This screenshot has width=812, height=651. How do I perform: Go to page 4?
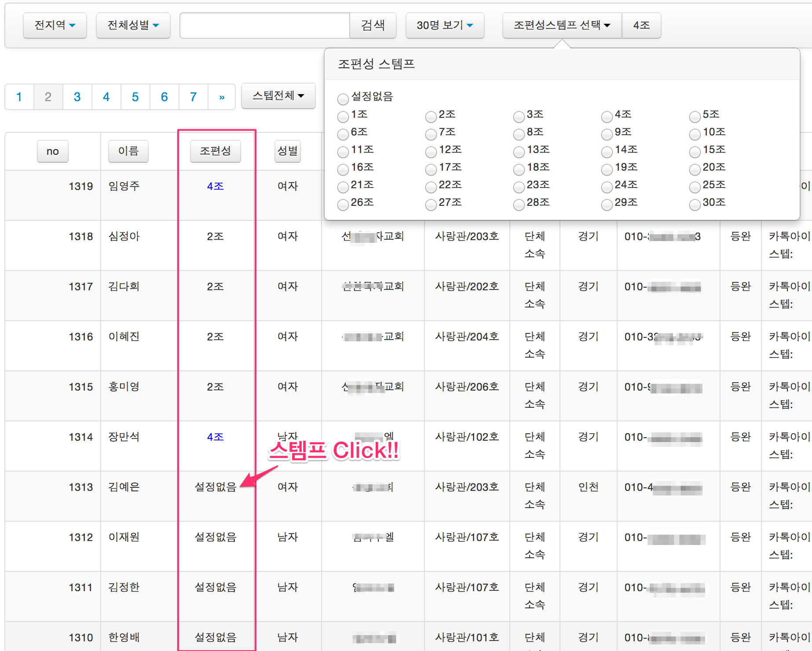[106, 97]
